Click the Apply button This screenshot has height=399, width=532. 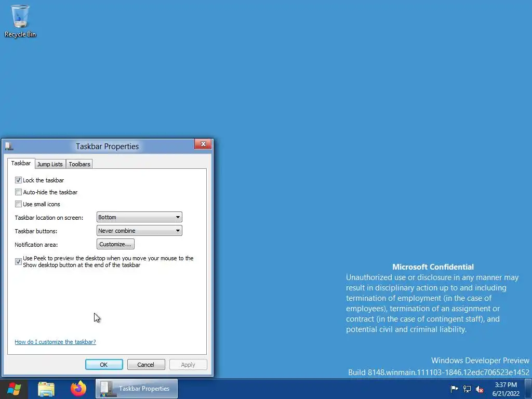188,365
